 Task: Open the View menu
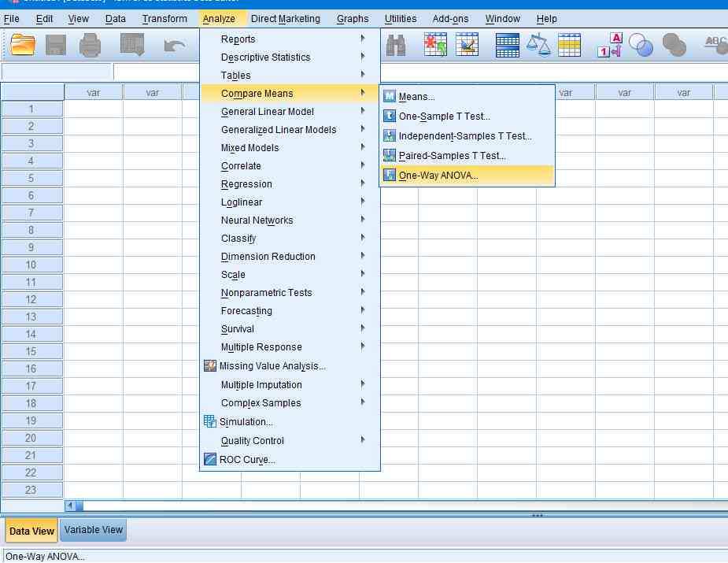(78, 19)
